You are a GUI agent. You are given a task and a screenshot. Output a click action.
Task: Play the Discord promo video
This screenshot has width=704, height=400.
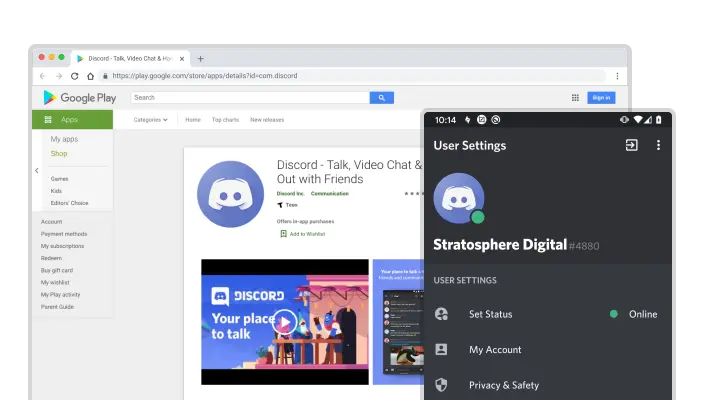[285, 321]
